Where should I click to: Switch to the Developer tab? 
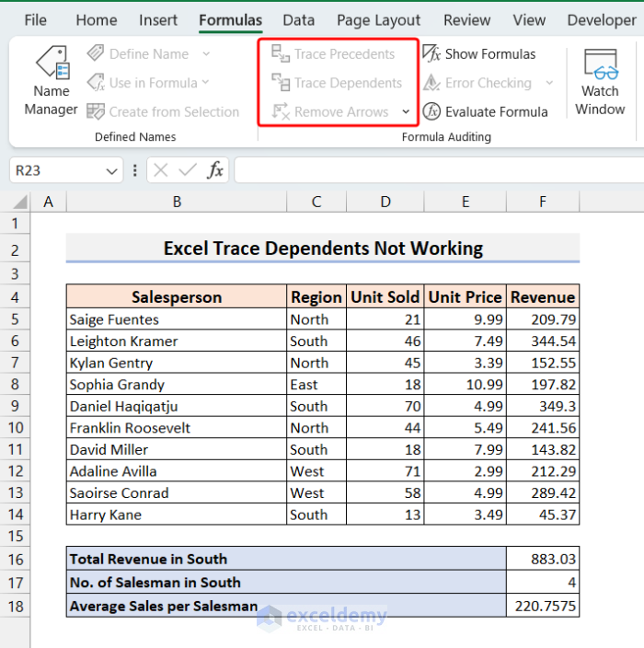602,20
